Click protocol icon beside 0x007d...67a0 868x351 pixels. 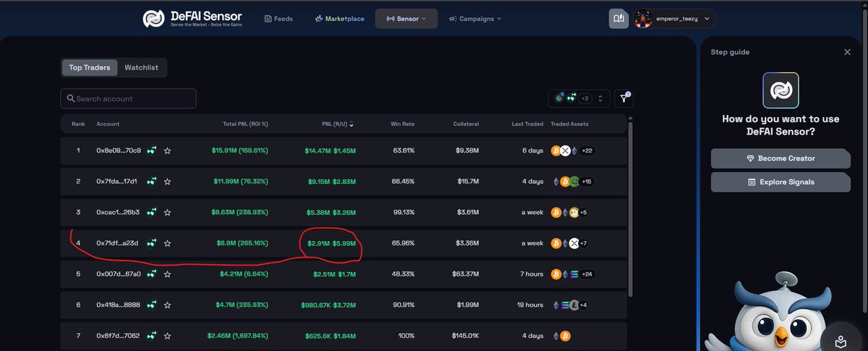click(x=152, y=274)
